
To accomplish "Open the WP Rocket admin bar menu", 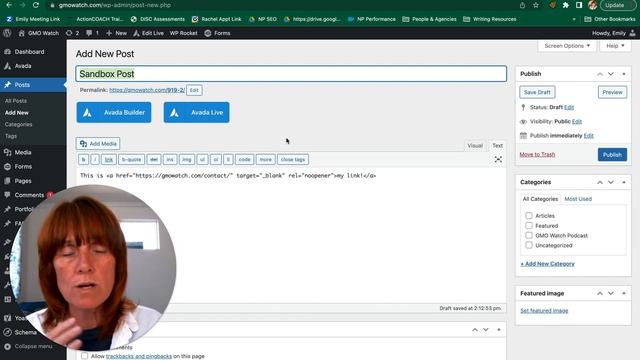I will pos(183,33).
